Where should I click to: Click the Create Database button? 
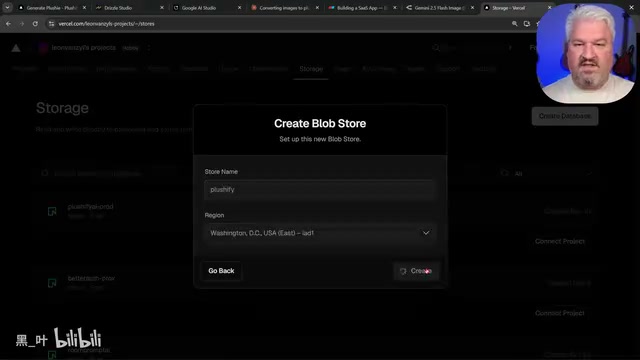pyautogui.click(x=565, y=116)
